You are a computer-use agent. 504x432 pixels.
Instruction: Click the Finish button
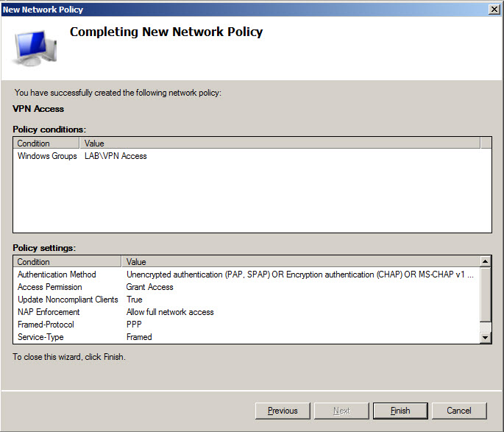click(400, 411)
